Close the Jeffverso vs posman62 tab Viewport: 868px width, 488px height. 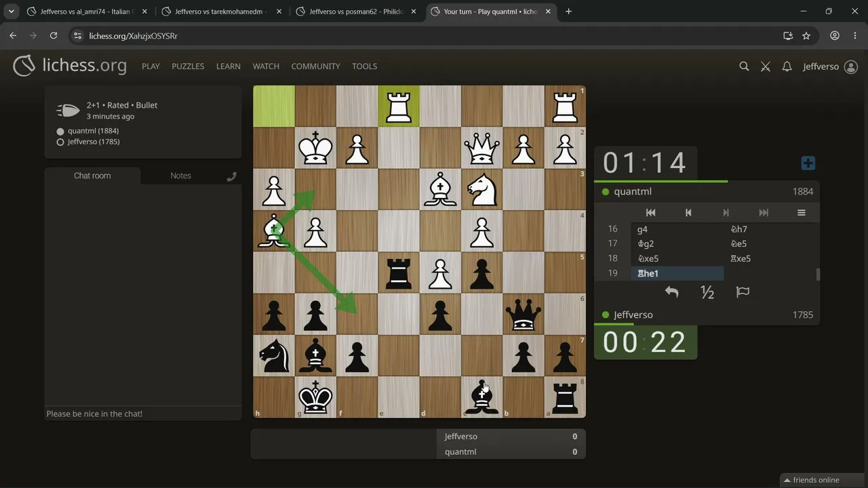point(413,12)
